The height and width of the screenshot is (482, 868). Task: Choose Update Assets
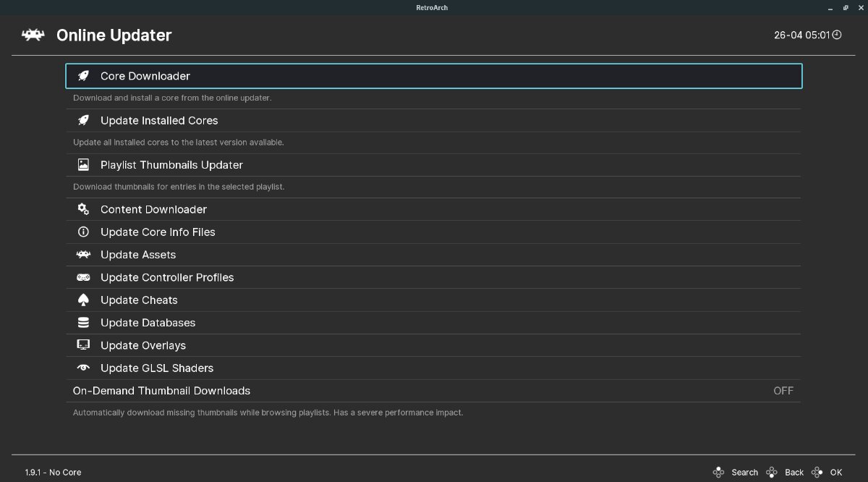point(434,255)
